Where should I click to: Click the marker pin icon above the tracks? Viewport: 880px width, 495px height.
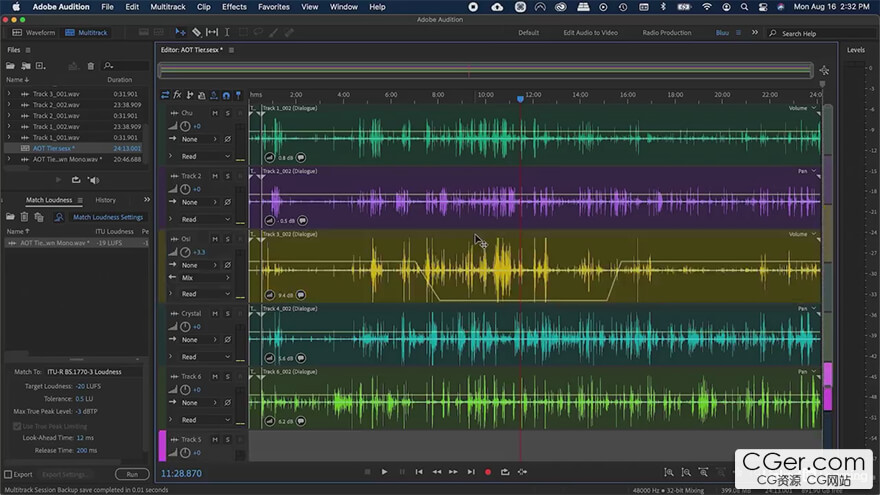coord(238,95)
